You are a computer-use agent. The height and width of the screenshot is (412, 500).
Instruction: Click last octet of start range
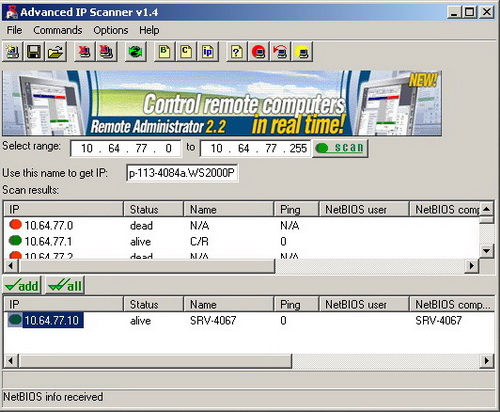pos(169,148)
